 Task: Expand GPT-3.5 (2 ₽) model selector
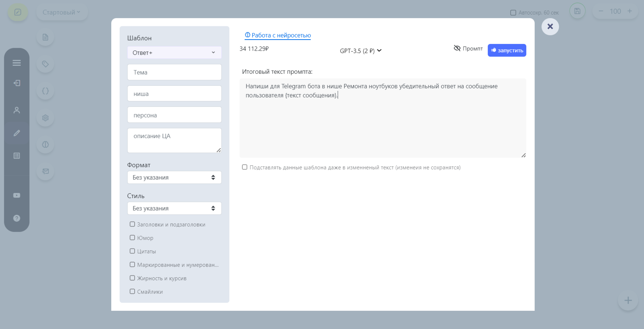click(x=361, y=51)
